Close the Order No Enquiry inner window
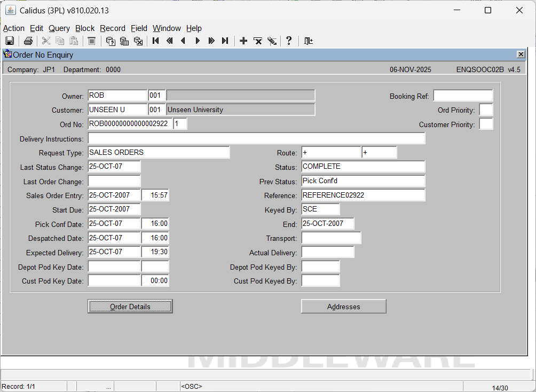 (521, 54)
